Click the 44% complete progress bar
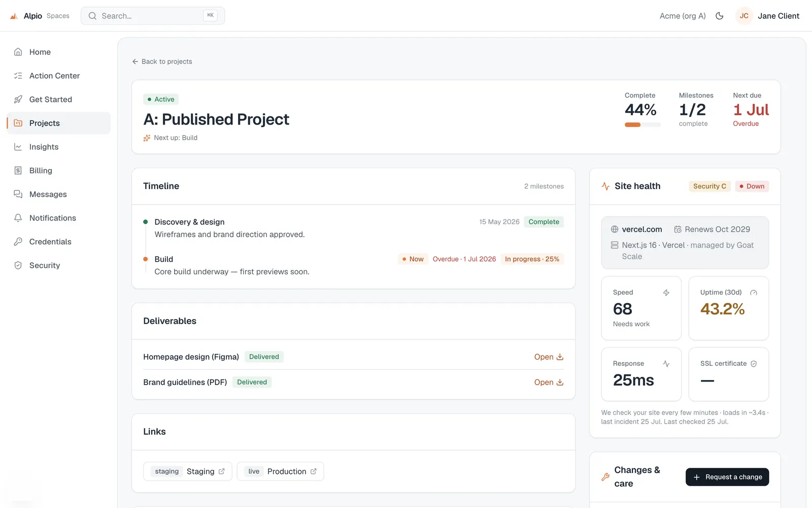This screenshot has height=508, width=812. 642,124
